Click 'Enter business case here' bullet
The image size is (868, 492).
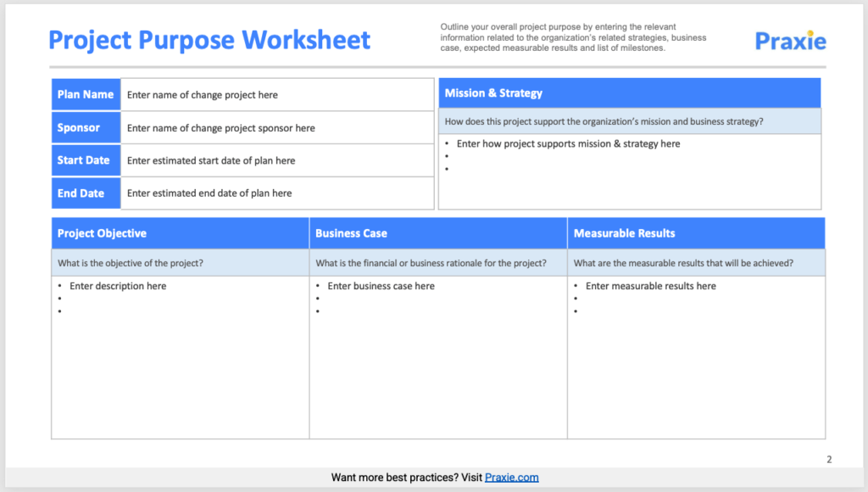pos(381,286)
